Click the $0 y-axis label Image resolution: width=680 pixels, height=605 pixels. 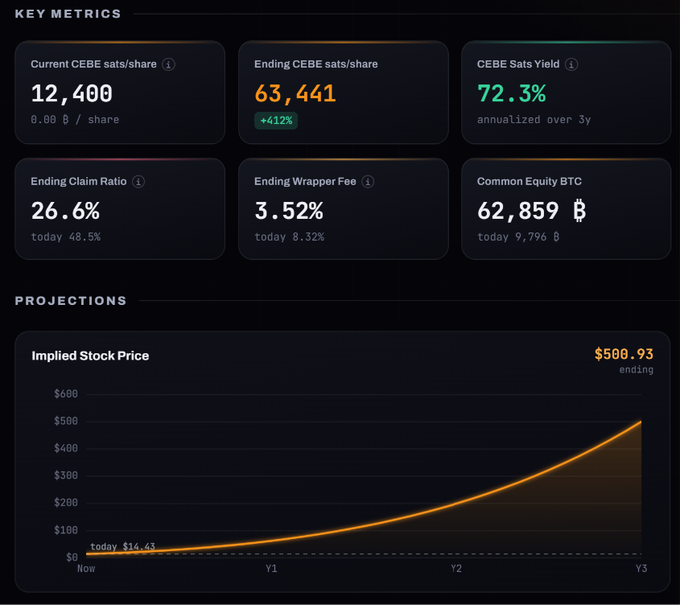(x=72, y=557)
